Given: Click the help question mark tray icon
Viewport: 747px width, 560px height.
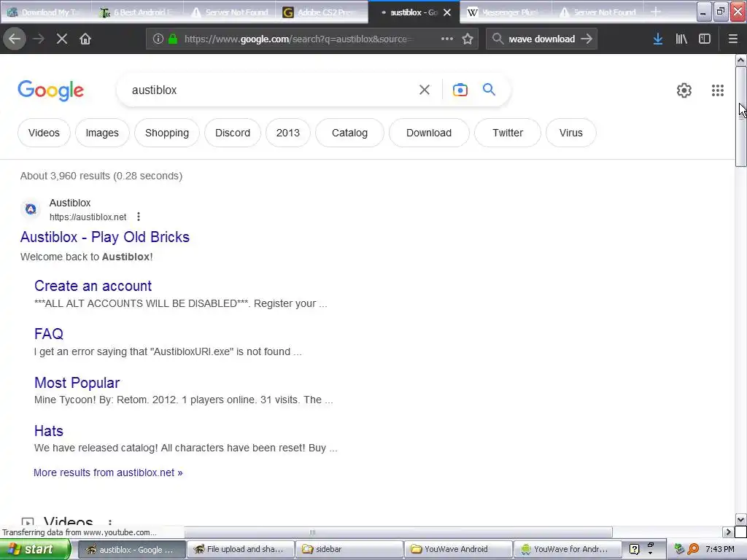Looking at the screenshot, I should coord(634,549).
